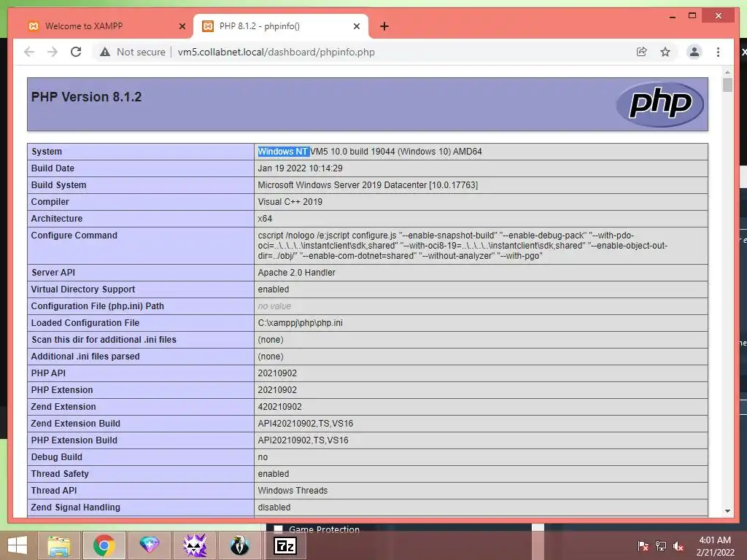Open the diamond gem app on taskbar
Screen dimensions: 747x560
click(x=149, y=545)
